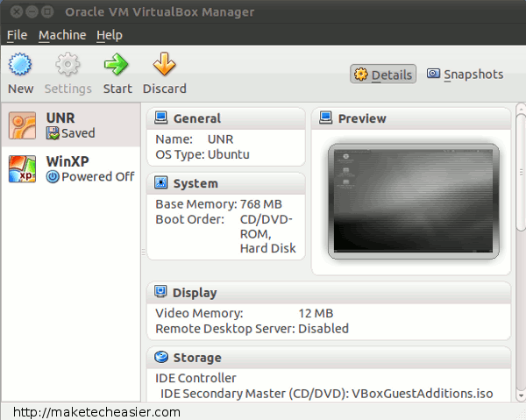Click the System section title
Image resolution: width=526 pixels, height=420 pixels.
(x=195, y=183)
